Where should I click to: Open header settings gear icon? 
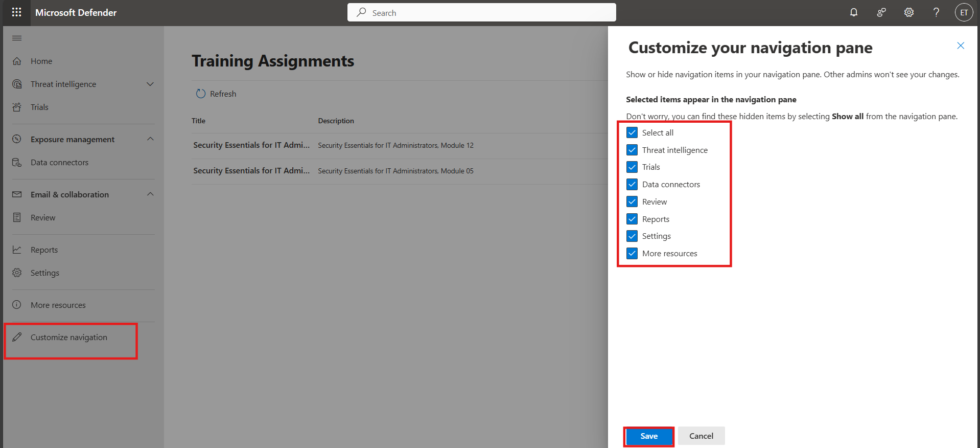909,12
